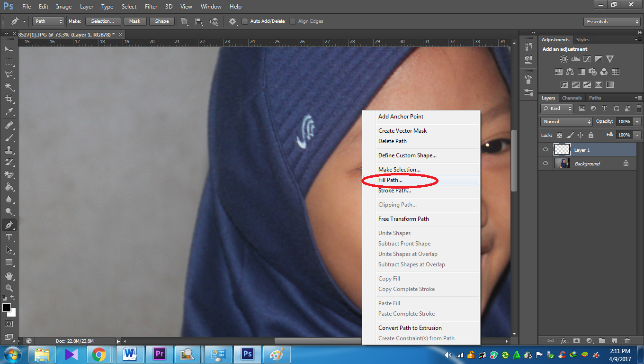Viewport: 644px width, 364px height.
Task: Click the Selection... button
Action: 103,21
